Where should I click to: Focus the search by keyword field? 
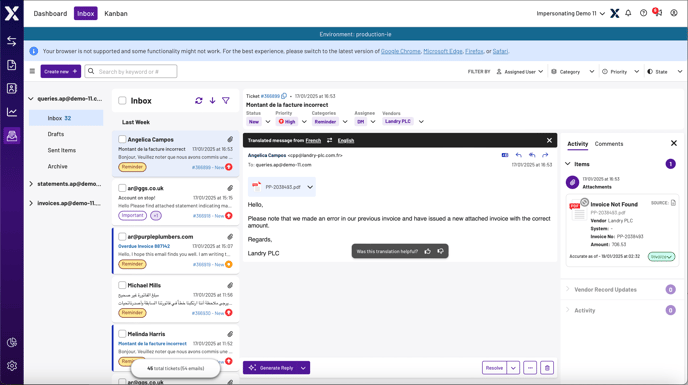click(131, 71)
